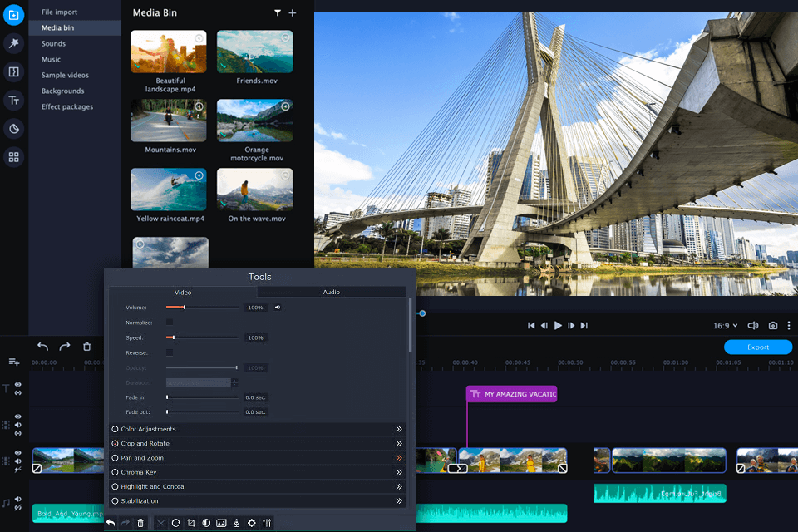This screenshot has height=532, width=798.
Task: Click the Export button
Action: coord(757,347)
